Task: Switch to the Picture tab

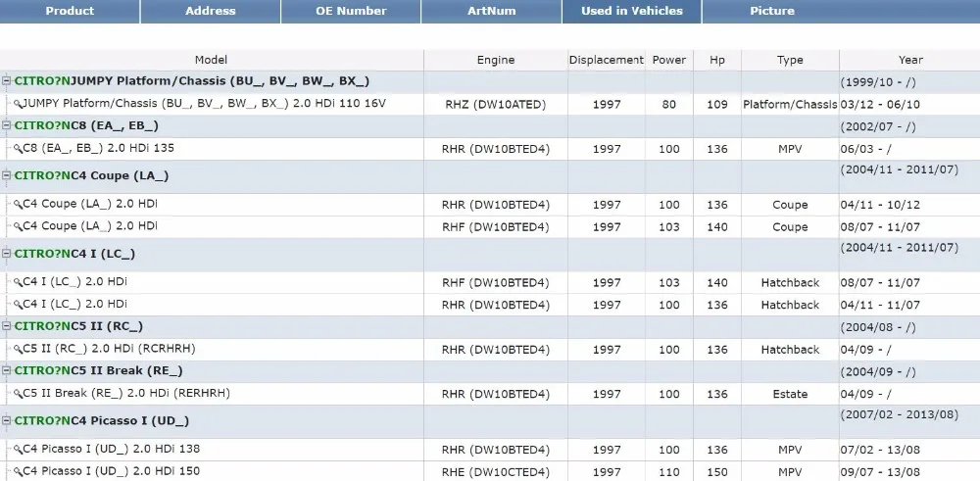Action: [772, 11]
